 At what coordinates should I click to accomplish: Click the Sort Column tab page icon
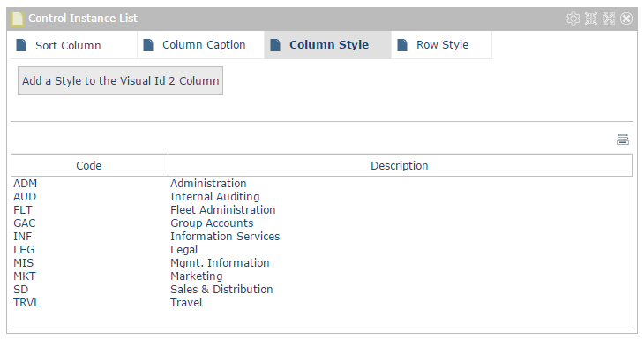pos(21,45)
